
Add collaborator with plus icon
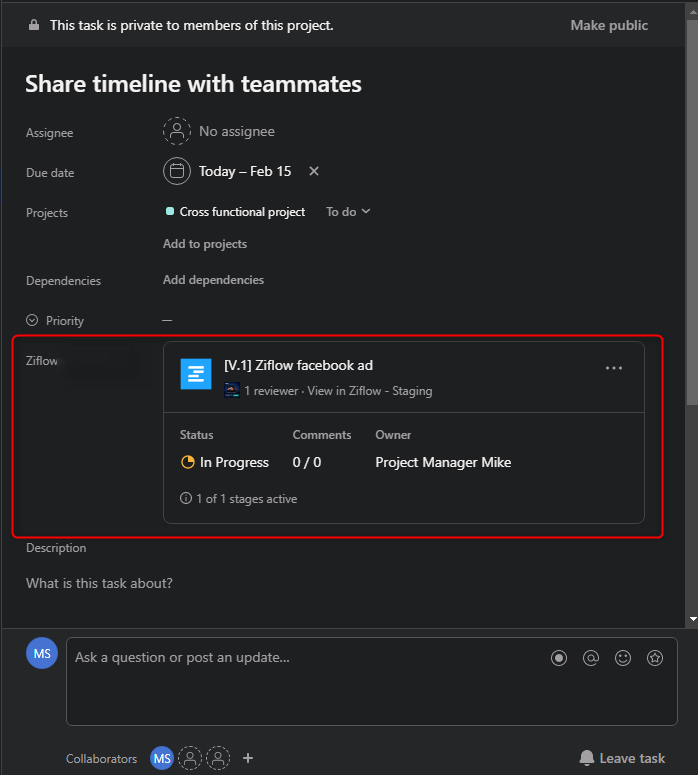click(248, 758)
